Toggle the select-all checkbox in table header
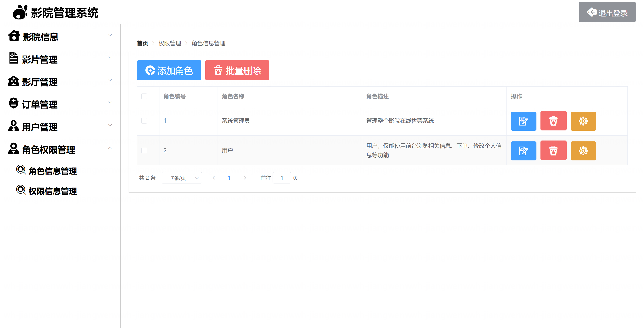Screen dimensions: 644x328 pos(144,96)
